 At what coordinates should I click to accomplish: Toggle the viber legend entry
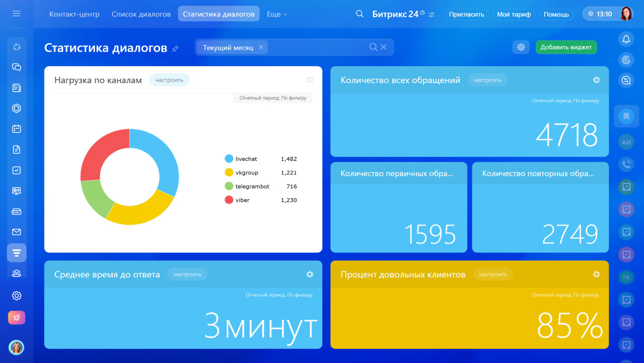(242, 200)
